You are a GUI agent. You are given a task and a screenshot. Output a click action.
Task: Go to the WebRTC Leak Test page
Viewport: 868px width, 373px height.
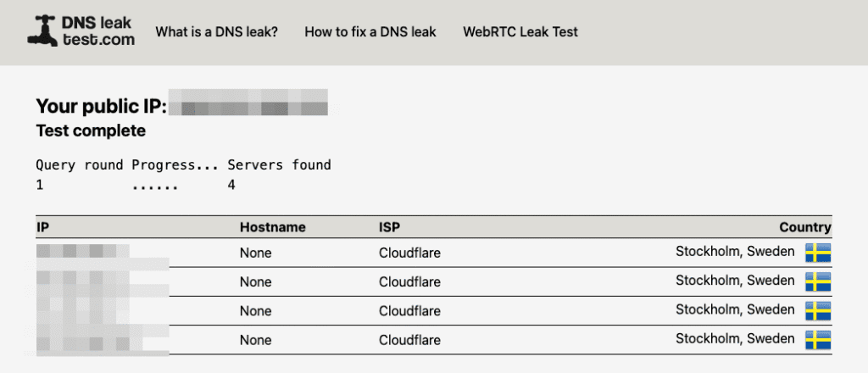[520, 32]
